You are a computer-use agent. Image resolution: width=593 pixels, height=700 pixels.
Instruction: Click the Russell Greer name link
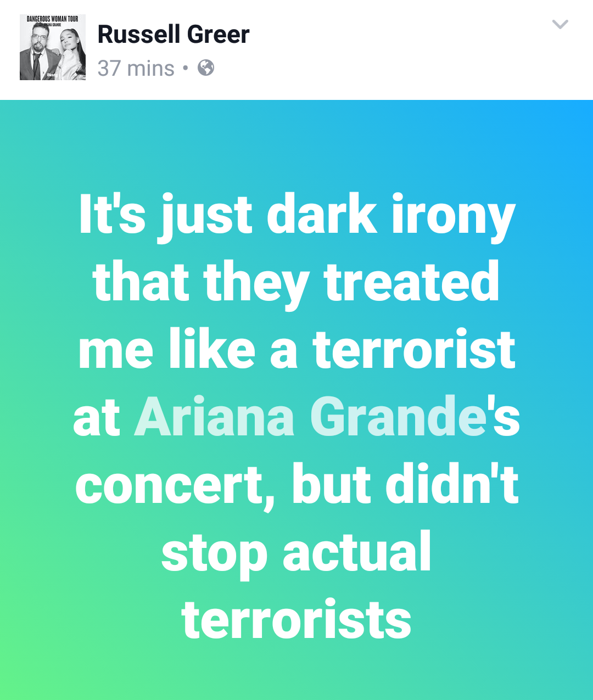[x=174, y=34]
